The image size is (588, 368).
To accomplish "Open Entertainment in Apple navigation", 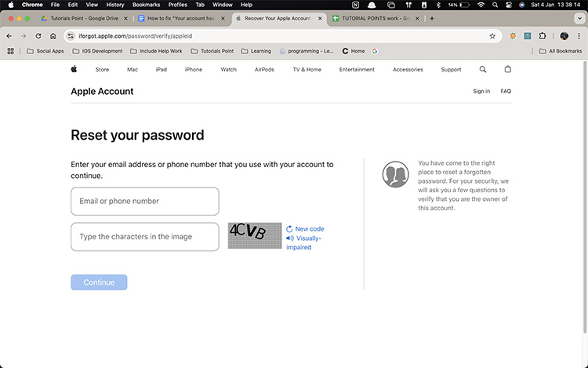I will 357,69.
